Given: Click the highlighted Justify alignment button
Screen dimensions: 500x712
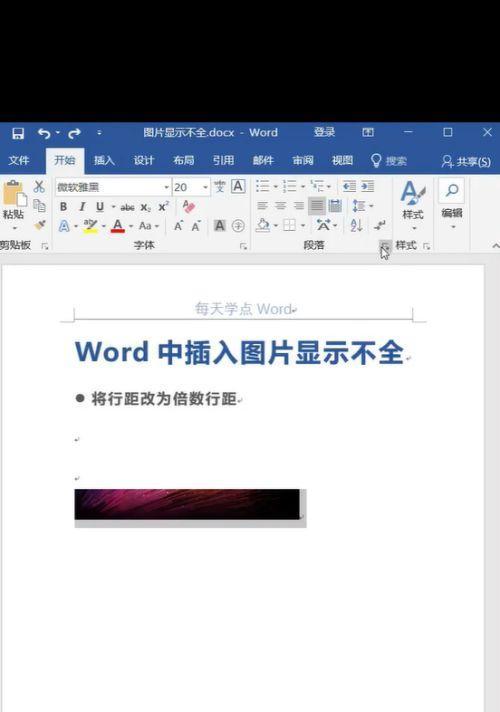Looking at the screenshot, I should click(x=317, y=206).
